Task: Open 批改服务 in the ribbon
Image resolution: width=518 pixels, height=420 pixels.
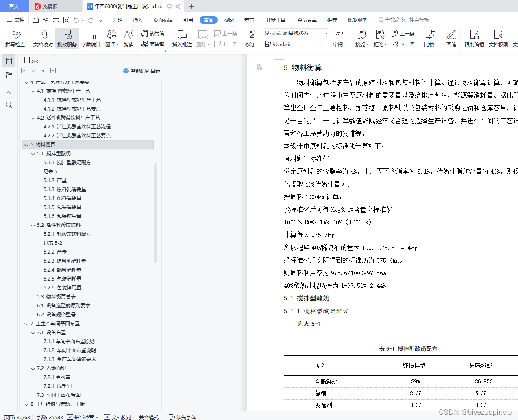Action: tap(67, 39)
